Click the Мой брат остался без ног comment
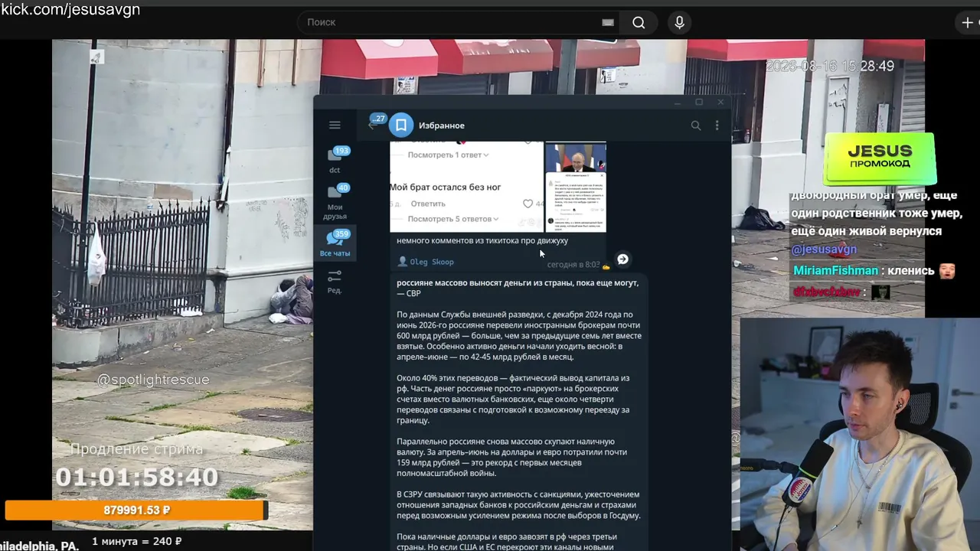 (446, 187)
